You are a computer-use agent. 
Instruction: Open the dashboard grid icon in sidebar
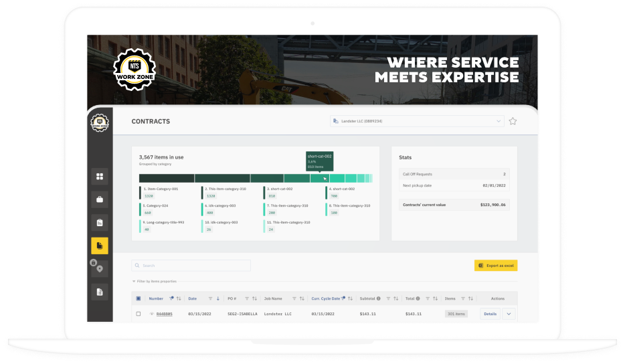pyautogui.click(x=100, y=177)
